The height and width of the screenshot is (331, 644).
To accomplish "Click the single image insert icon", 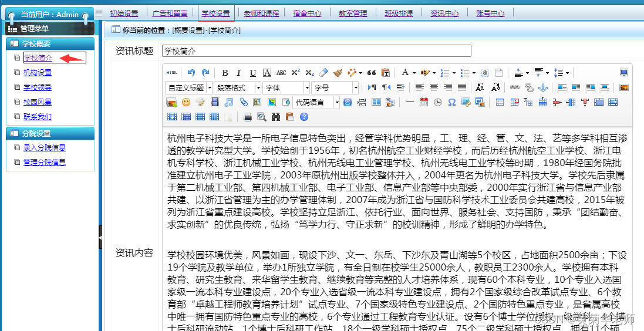I will coord(624,87).
